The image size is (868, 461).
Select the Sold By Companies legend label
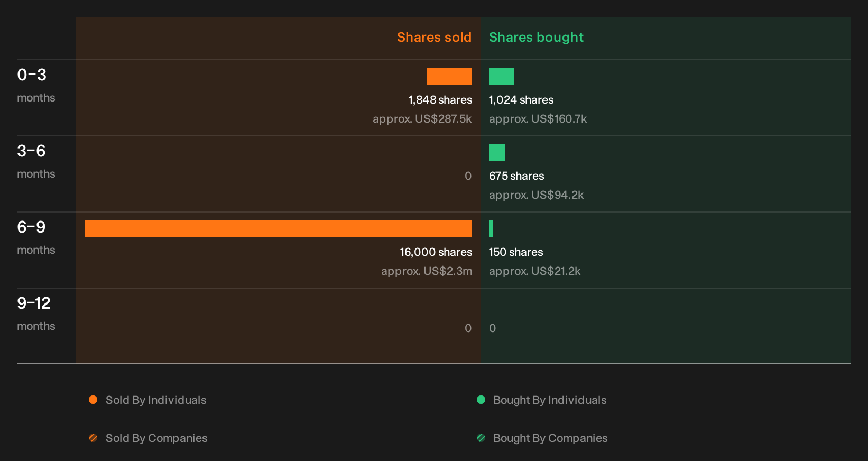click(156, 438)
